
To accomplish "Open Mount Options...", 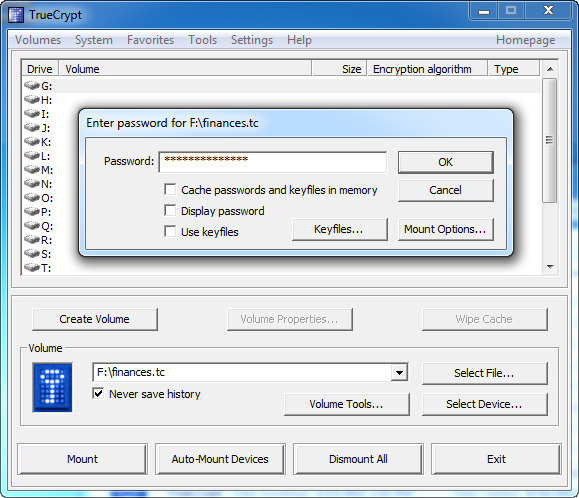I will (446, 229).
